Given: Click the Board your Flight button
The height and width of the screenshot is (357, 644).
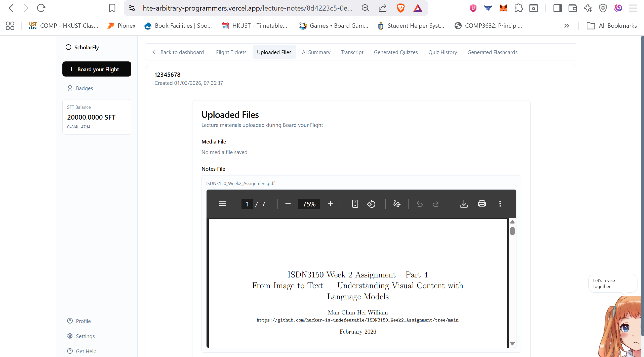Looking at the screenshot, I should (97, 69).
